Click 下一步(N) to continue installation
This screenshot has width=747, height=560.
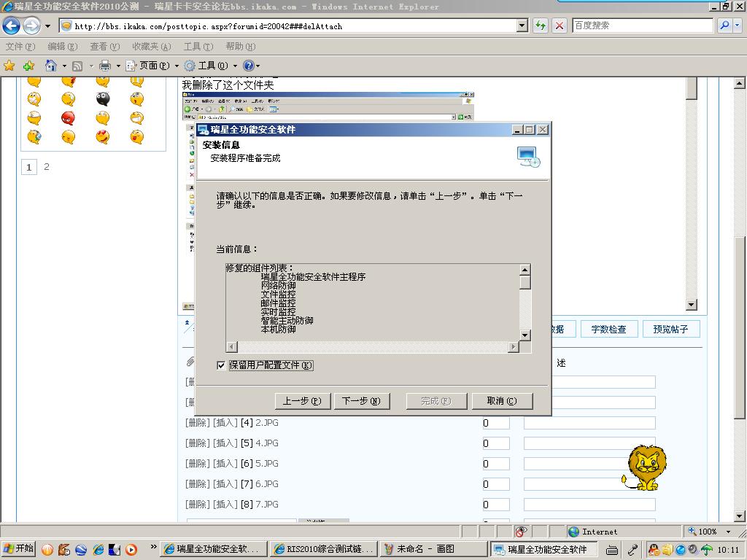(x=361, y=401)
